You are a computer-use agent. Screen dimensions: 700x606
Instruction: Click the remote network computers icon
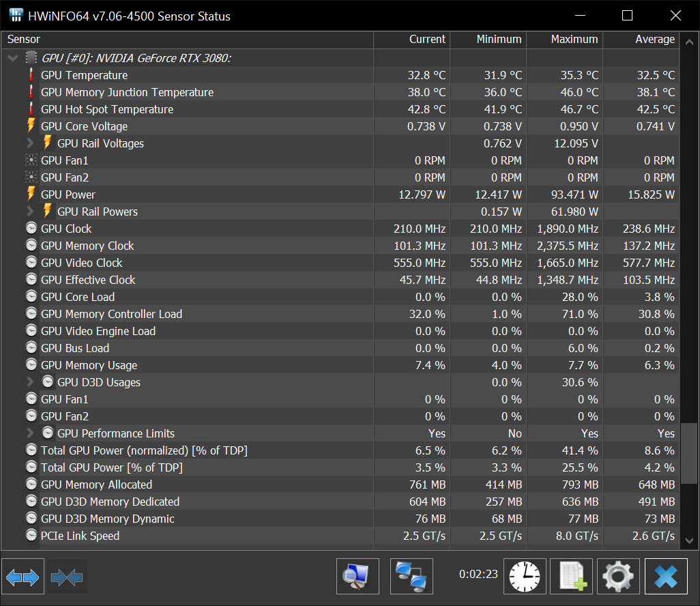(411, 577)
